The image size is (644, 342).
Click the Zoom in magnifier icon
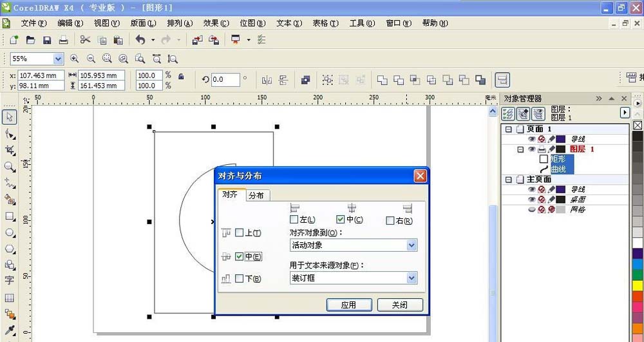tap(74, 59)
